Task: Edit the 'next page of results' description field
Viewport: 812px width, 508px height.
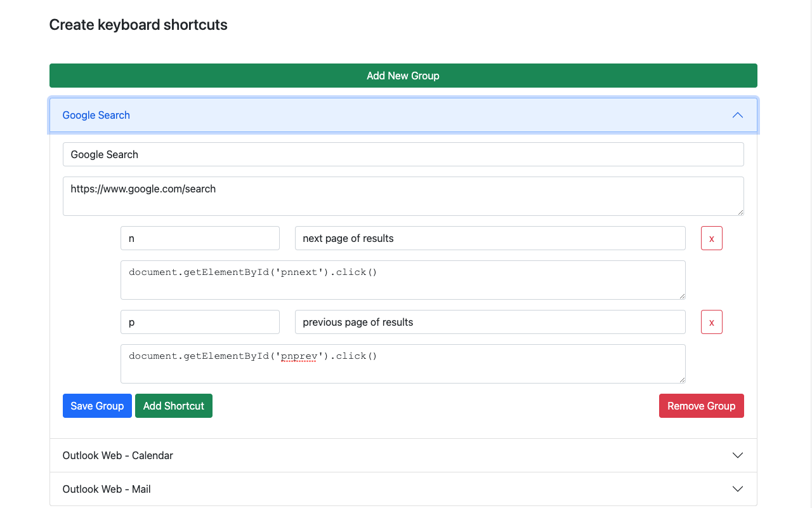Action: coord(490,238)
